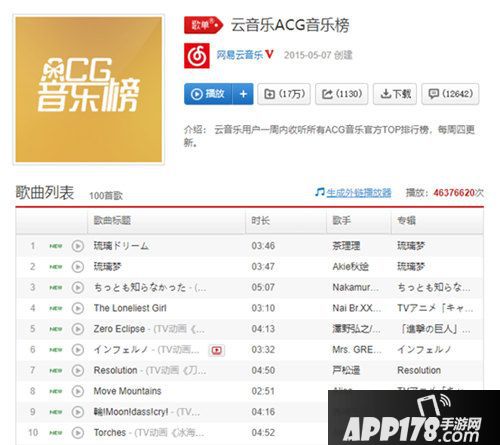The width and height of the screenshot is (500, 445).
Task: Open song title 琉璃ドリーム
Action: click(121, 246)
